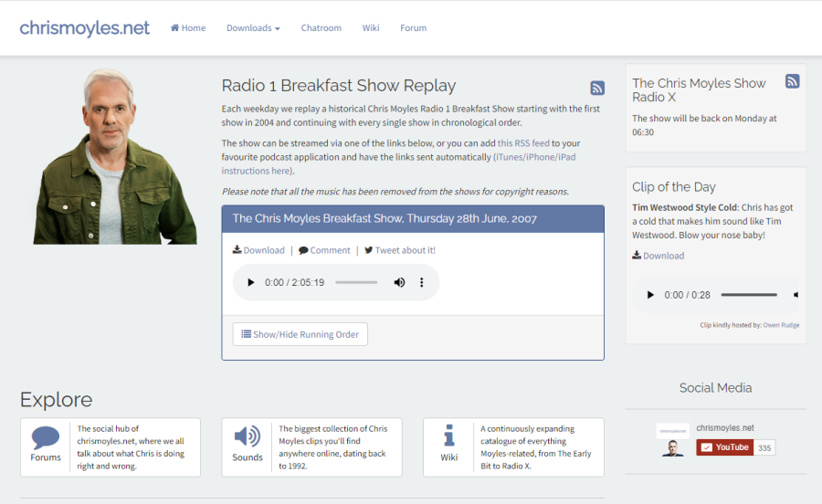The width and height of the screenshot is (822, 504).
Task: Seek within the Breakfast Show progress bar
Action: pos(356,283)
